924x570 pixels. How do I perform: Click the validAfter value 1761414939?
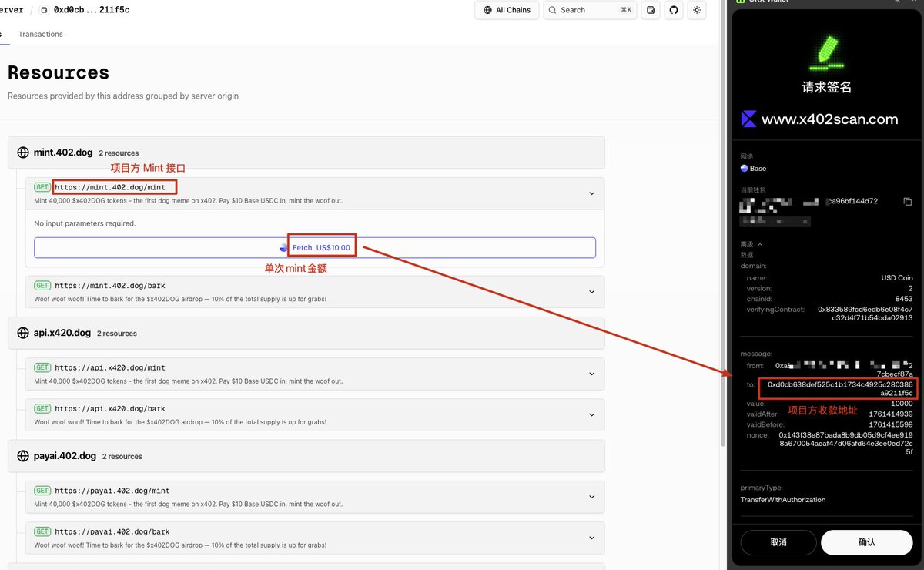click(x=890, y=414)
